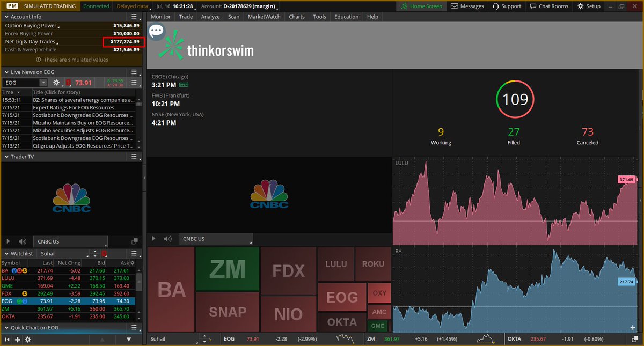
Task: Sort news by Time column
Action: click(16, 92)
